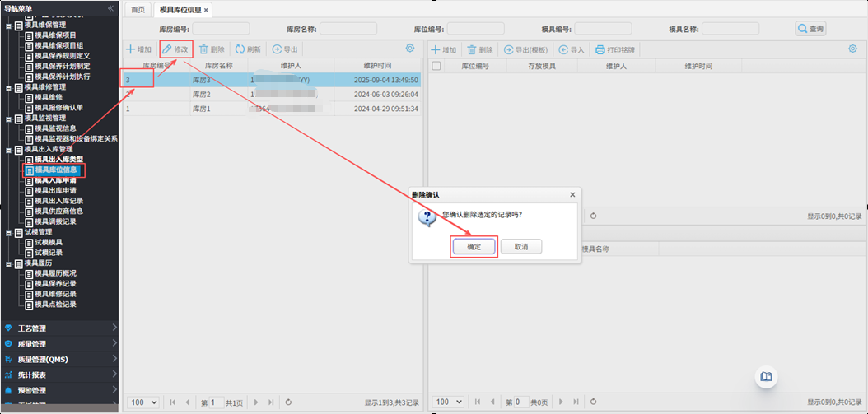This screenshot has width=868, height=414.
Task: Click 刷新 refresh in the left toolbar
Action: click(x=248, y=49)
